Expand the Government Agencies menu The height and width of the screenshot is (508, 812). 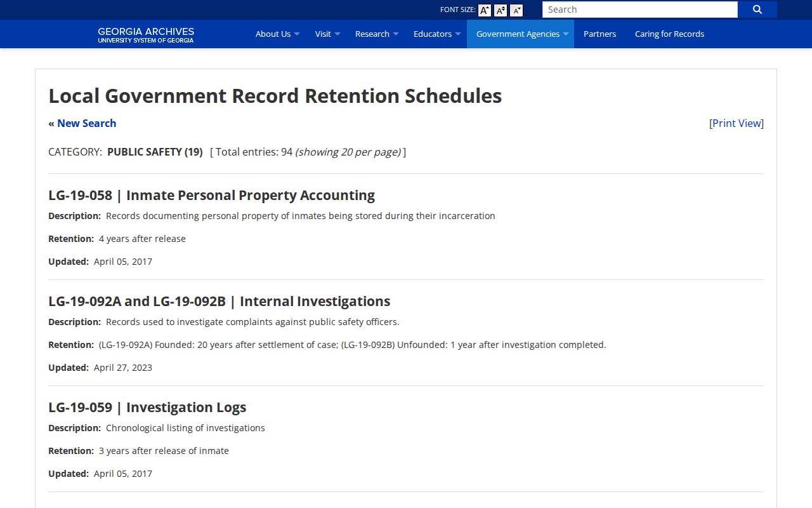520,34
